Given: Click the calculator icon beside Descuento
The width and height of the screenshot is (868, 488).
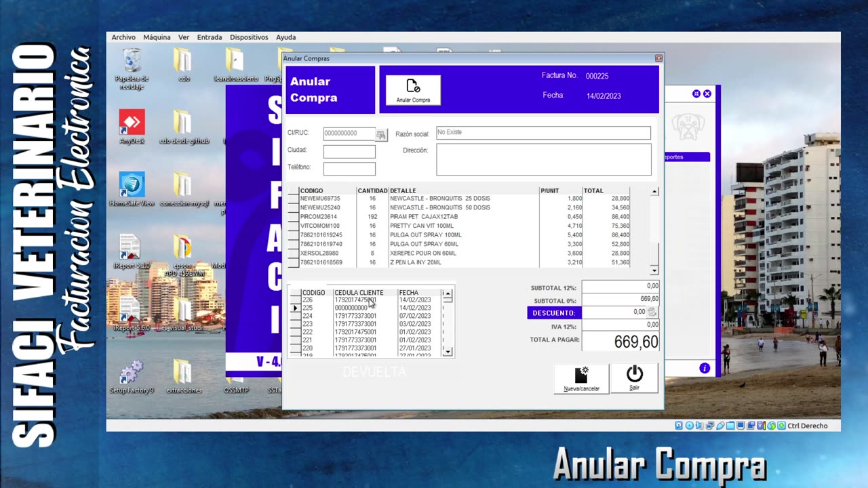Looking at the screenshot, I should point(652,312).
